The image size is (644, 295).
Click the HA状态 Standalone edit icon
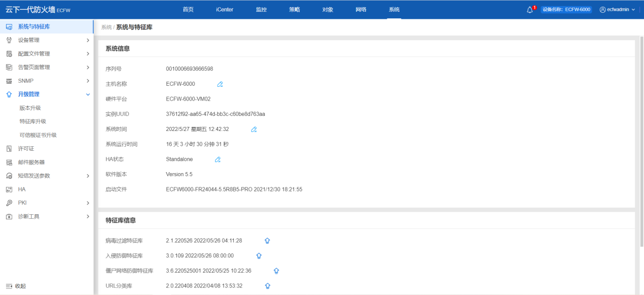(218, 159)
